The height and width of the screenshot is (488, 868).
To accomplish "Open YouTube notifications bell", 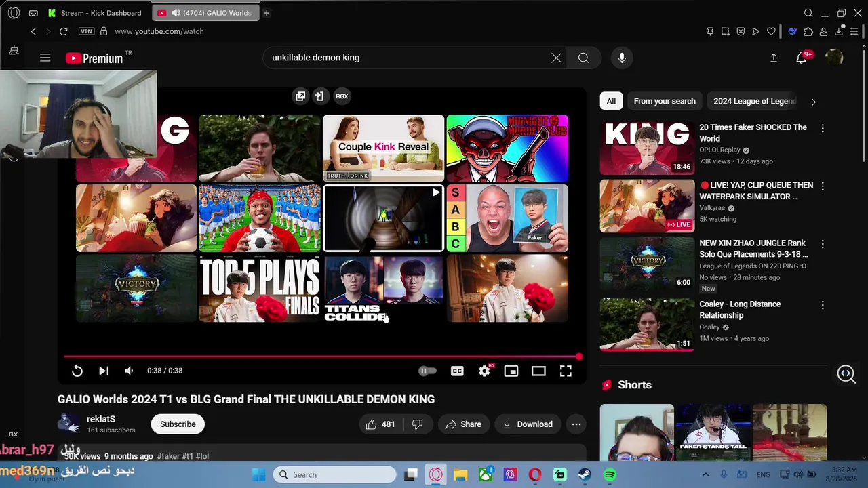I will pos(802,58).
